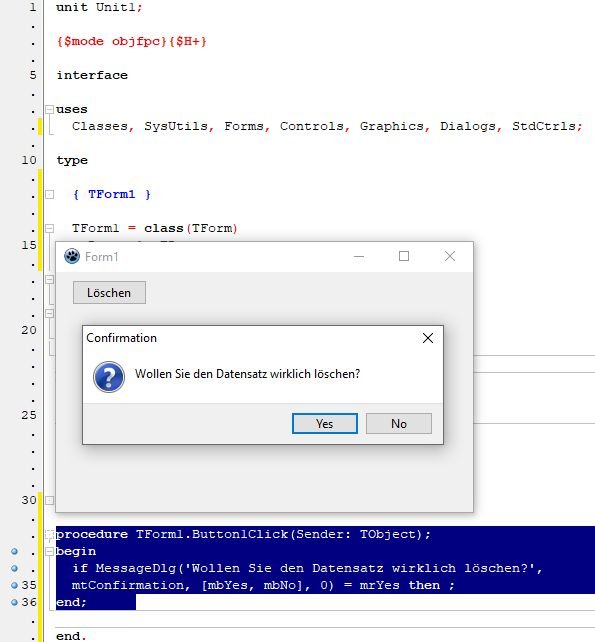Decline deletion with the No button
Image resolution: width=595 pixels, height=642 pixels.
pos(399,423)
